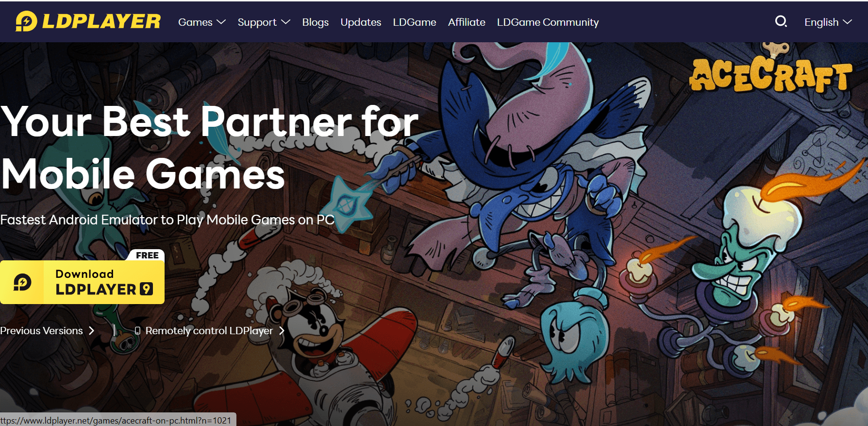Click 'Fastest Android Emulator' subtitle text
The width and height of the screenshot is (868, 426).
(x=167, y=220)
